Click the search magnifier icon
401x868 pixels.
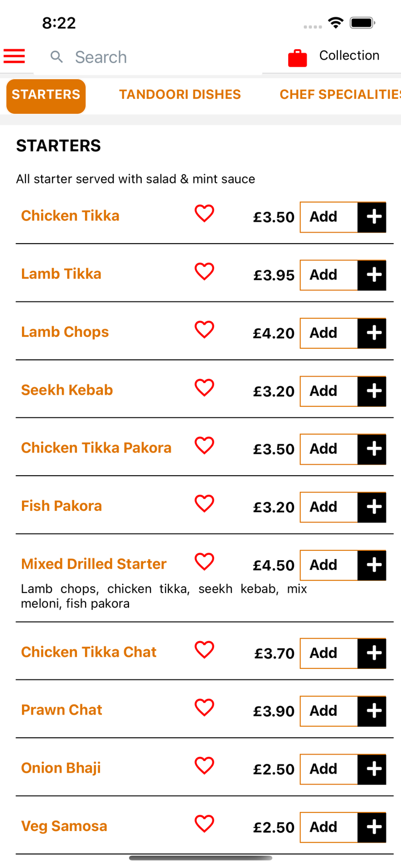pyautogui.click(x=56, y=57)
